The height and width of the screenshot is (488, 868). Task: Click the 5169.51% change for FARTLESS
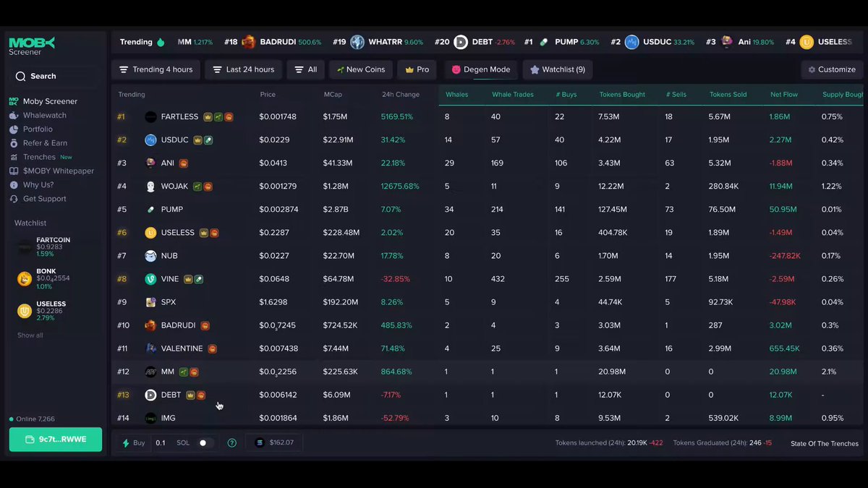click(x=397, y=116)
